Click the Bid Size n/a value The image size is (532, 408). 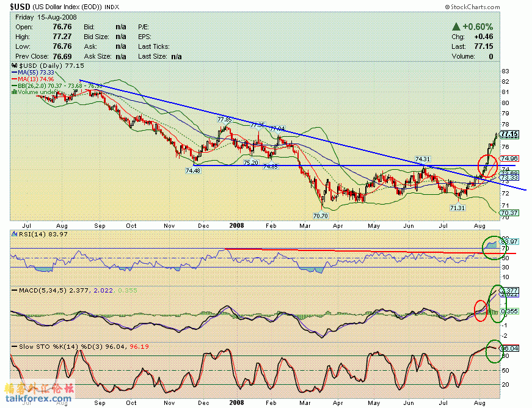pyautogui.click(x=121, y=37)
